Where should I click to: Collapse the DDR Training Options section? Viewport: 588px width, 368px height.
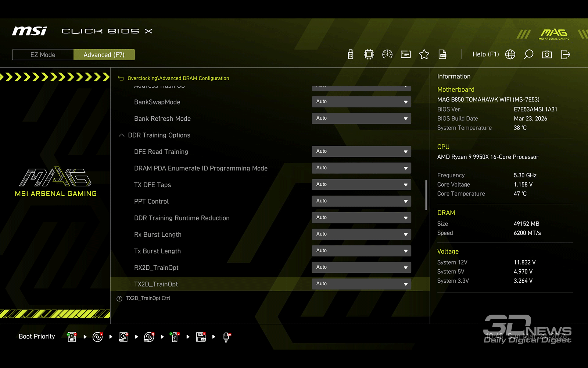[122, 135]
